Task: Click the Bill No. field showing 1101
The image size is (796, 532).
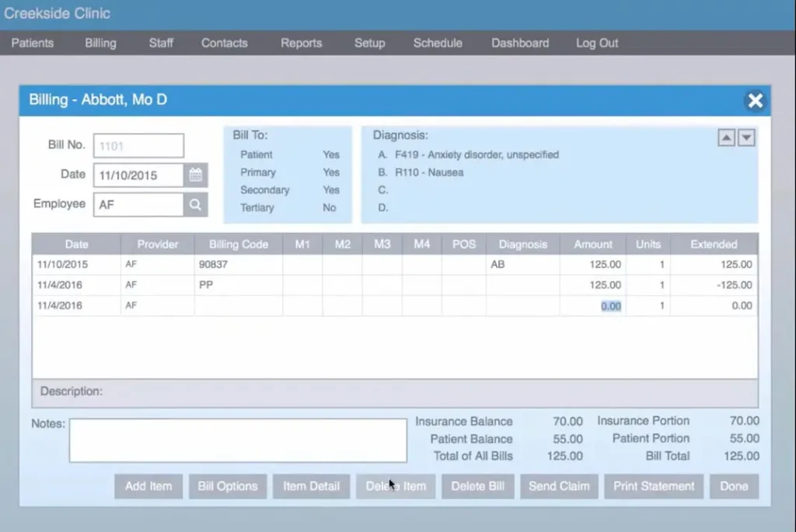Action: pos(138,145)
